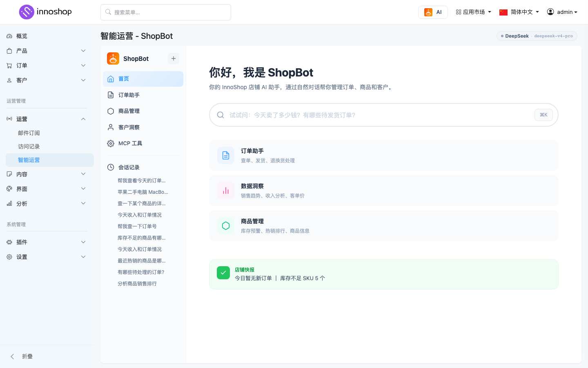Click the pink chart icon on 数据洞察 card
Viewport: 588px width, 368px height.
point(226,191)
